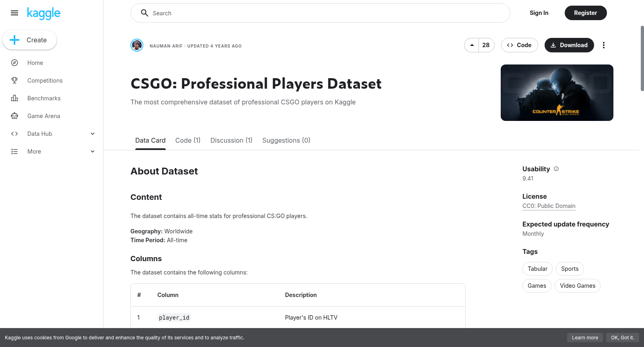Click the Download button

(x=569, y=45)
